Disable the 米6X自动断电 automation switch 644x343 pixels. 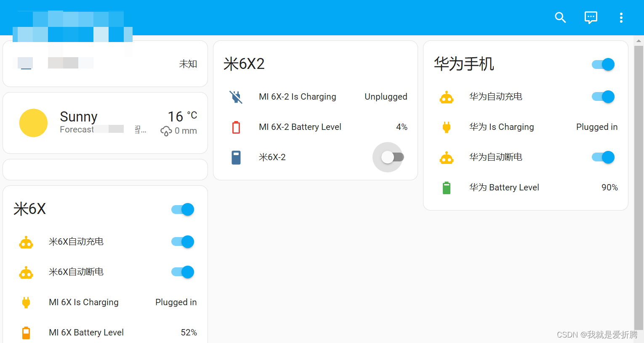183,272
